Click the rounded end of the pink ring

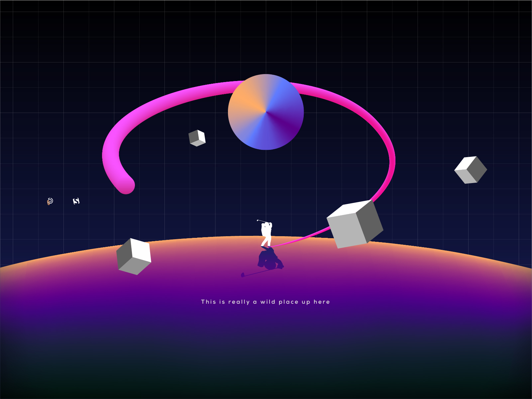click(126, 185)
